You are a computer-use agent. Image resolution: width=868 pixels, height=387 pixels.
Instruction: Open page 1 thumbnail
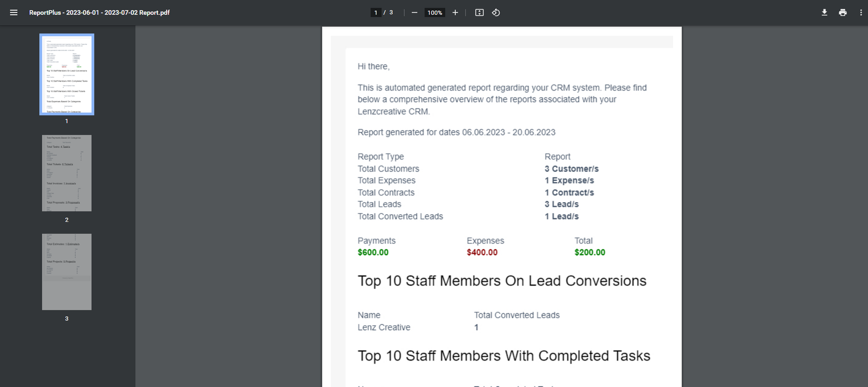pyautogui.click(x=67, y=74)
